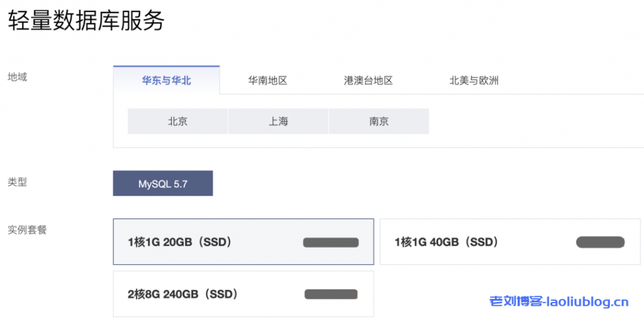Click the redacted price on the 240GB plan
This screenshot has width=644, height=324.
pos(331,294)
